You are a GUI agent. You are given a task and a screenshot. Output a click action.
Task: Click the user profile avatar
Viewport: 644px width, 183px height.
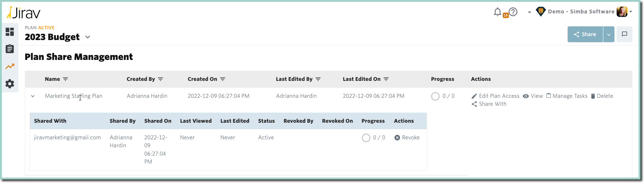coord(622,12)
